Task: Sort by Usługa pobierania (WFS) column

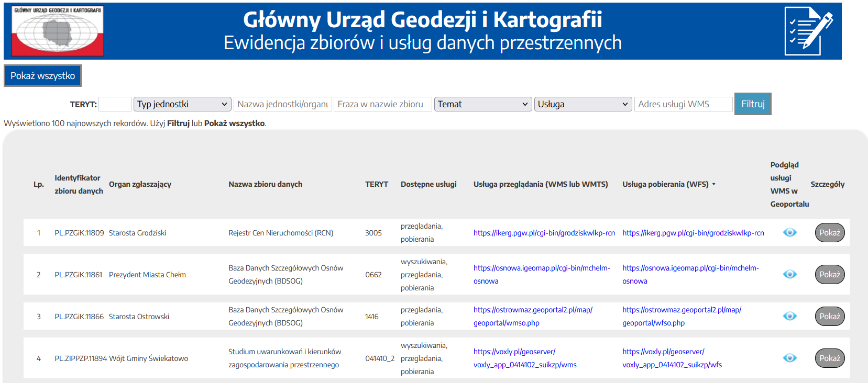Action: click(x=665, y=184)
